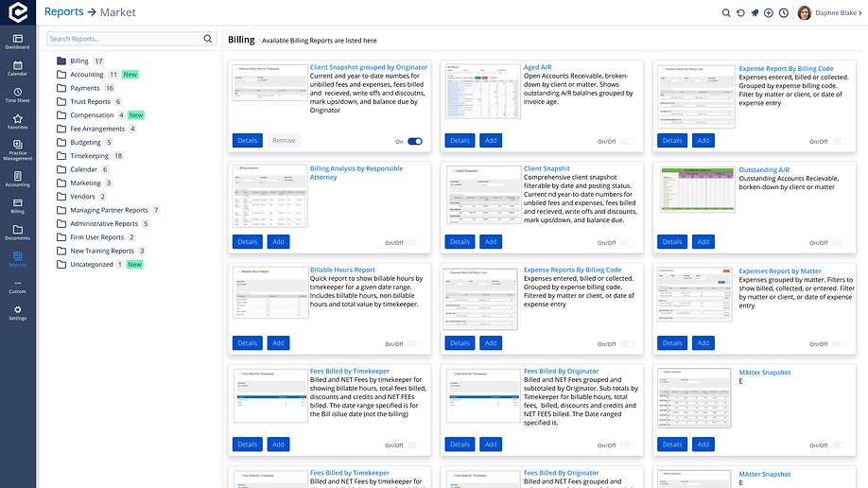
Task: Open Favorites star in the sidebar
Action: coord(18,121)
